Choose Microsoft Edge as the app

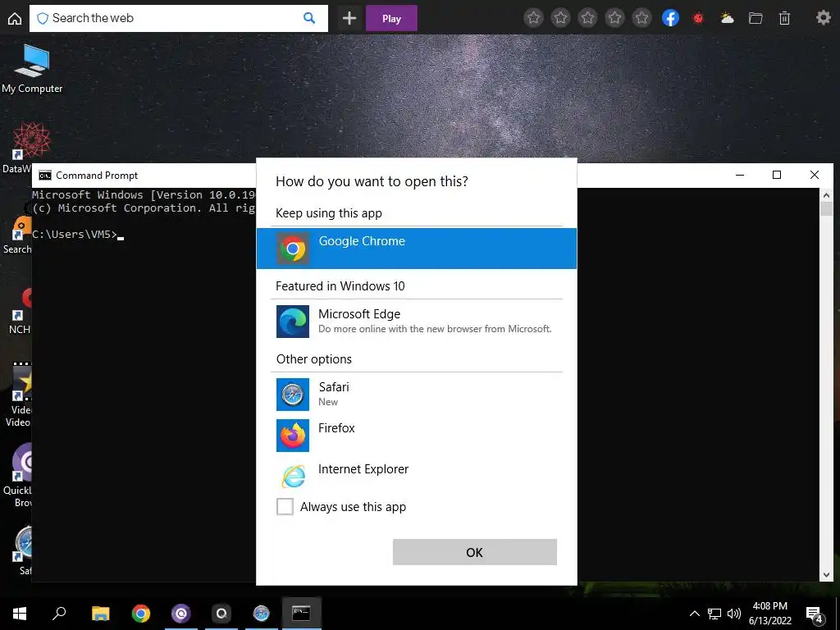point(416,321)
